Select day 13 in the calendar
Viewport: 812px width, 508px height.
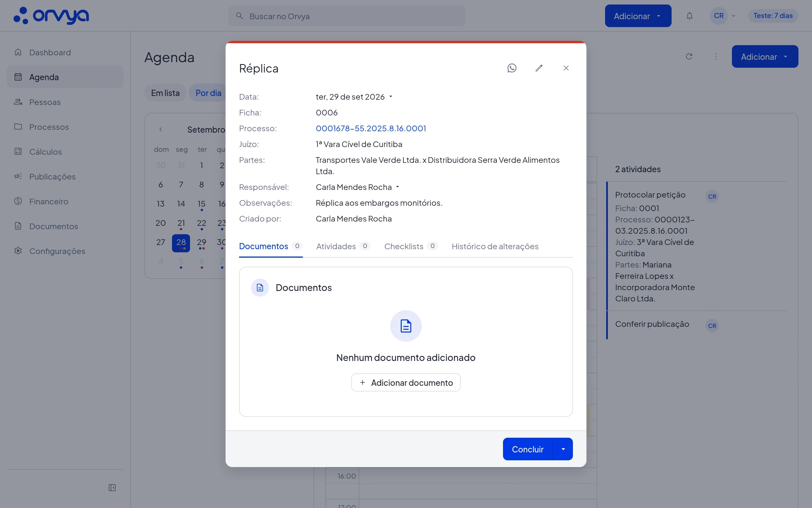tap(161, 204)
